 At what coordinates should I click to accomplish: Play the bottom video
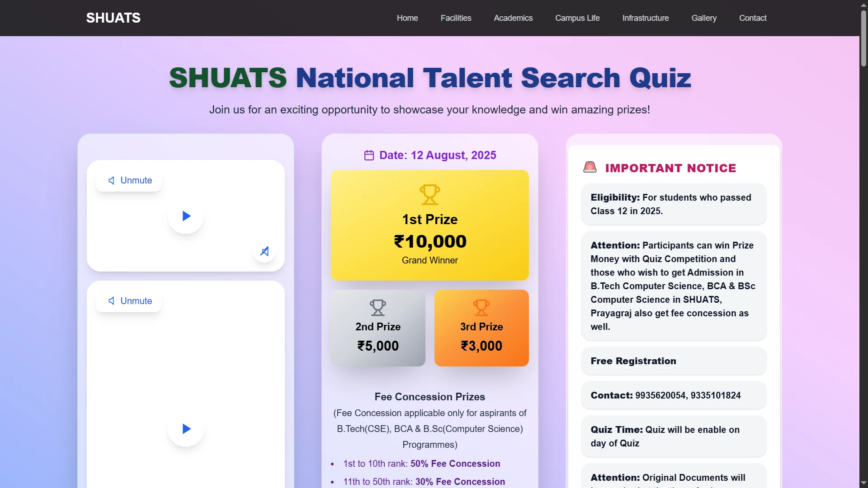(x=186, y=429)
